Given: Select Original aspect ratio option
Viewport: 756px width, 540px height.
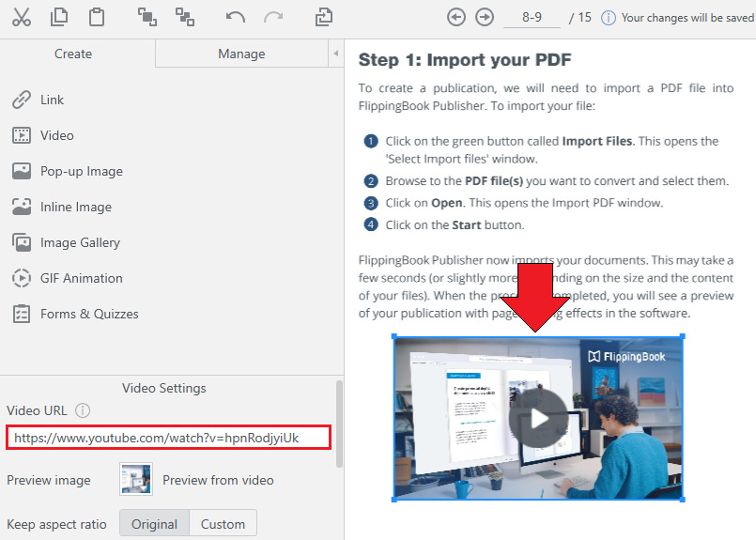Looking at the screenshot, I should pos(154,524).
